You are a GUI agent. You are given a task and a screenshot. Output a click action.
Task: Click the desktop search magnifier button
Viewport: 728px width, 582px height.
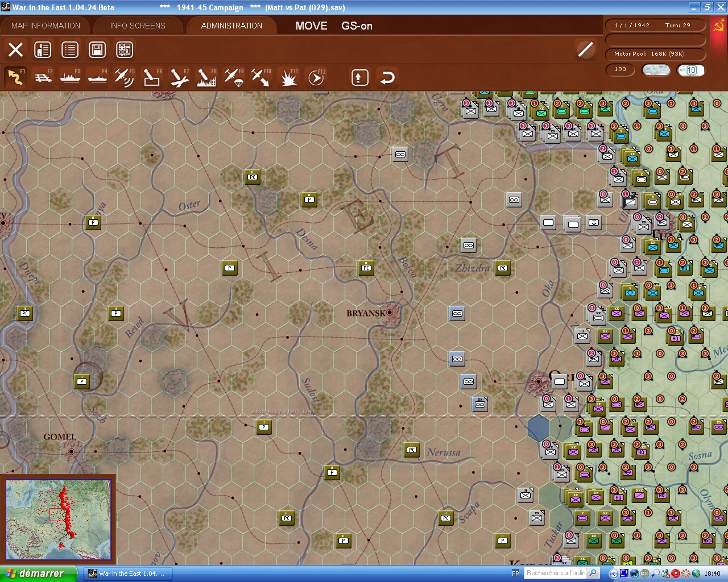click(x=593, y=573)
